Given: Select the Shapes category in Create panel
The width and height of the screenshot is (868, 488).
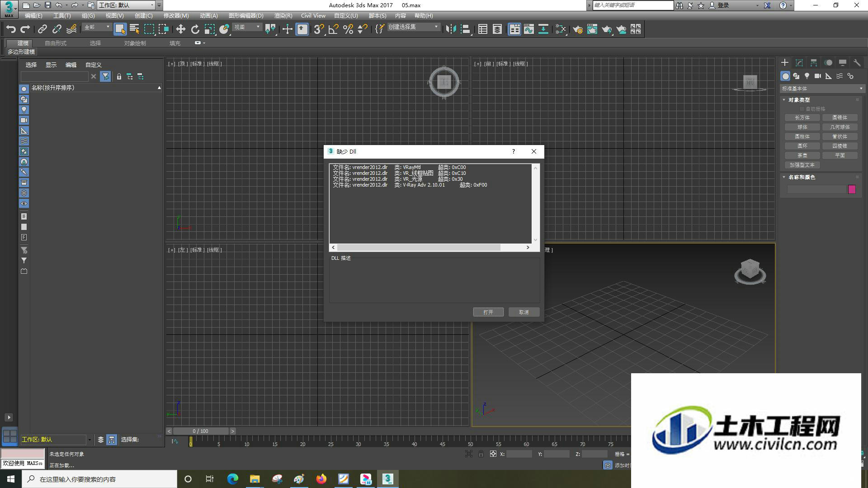Looking at the screenshot, I should tap(796, 76).
